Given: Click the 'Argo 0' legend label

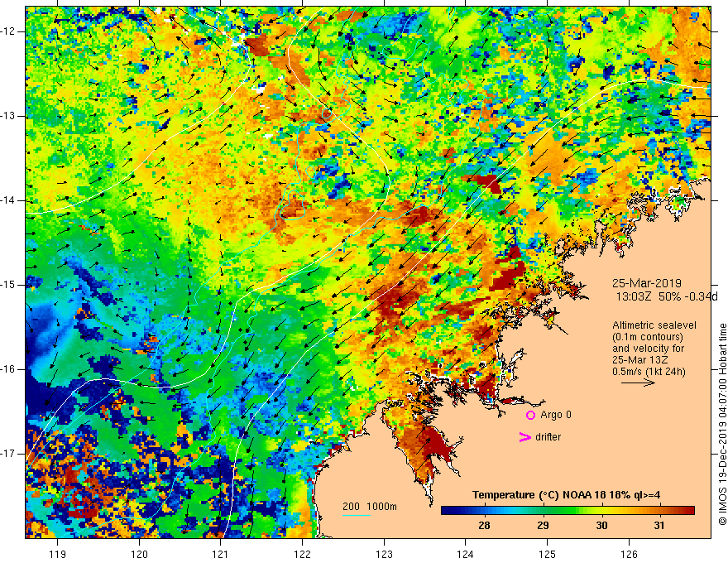Looking at the screenshot, I should coord(556,415).
